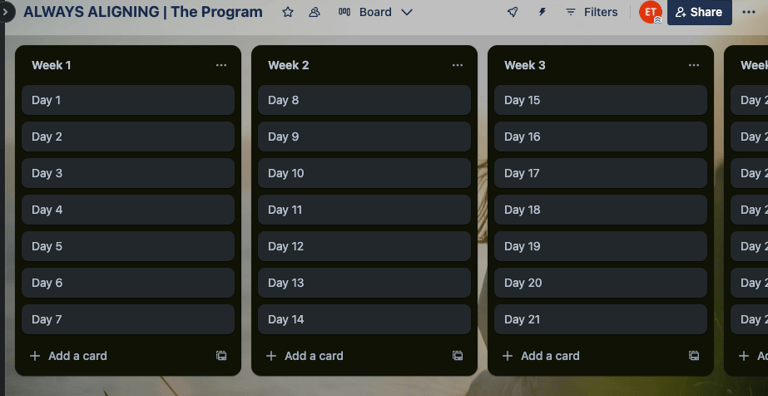
Task: Share the board
Action: click(x=699, y=12)
